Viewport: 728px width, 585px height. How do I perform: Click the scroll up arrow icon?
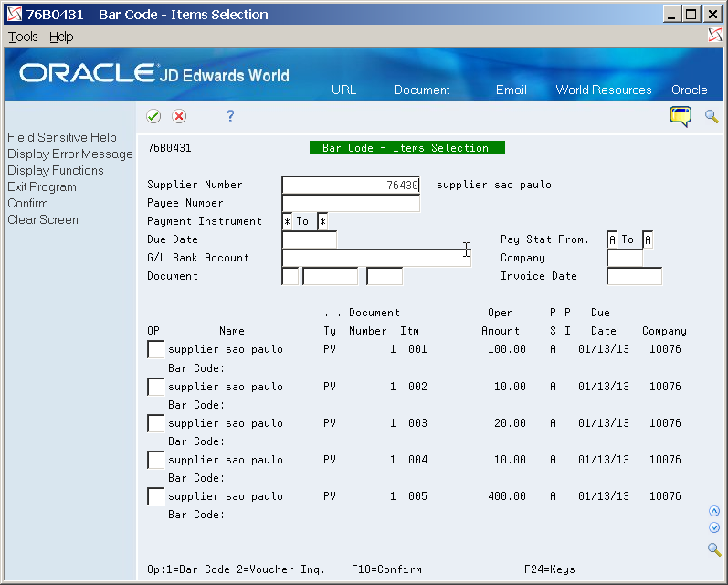point(714,511)
